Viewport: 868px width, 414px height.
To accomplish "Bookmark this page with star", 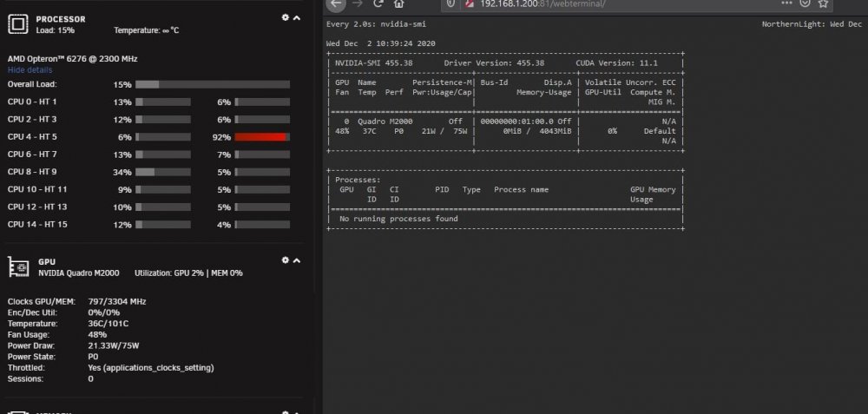I will pyautogui.click(x=823, y=3).
